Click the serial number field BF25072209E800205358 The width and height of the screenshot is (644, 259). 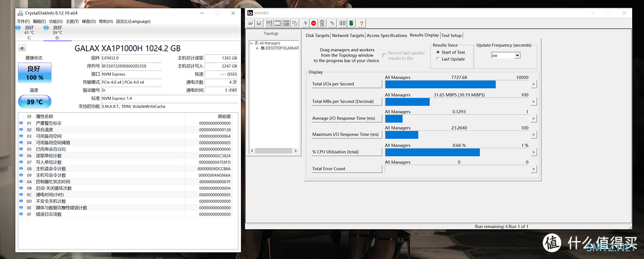click(131, 66)
